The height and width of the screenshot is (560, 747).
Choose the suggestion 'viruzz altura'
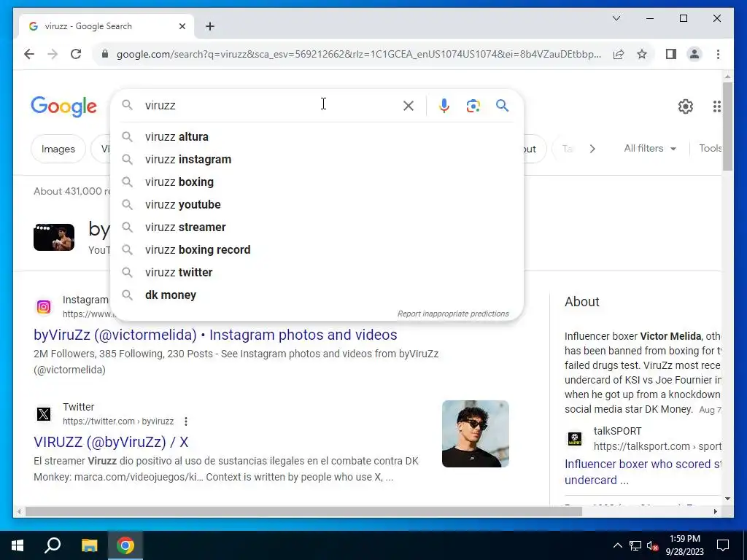coord(317,136)
